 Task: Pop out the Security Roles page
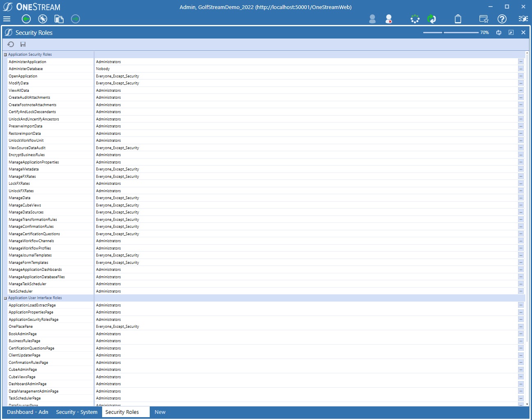[511, 32]
